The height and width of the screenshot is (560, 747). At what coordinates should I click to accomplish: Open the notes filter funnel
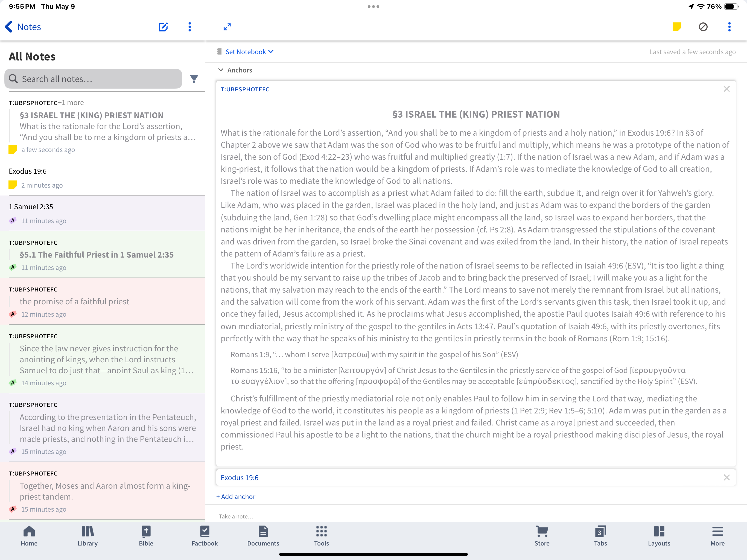click(194, 79)
